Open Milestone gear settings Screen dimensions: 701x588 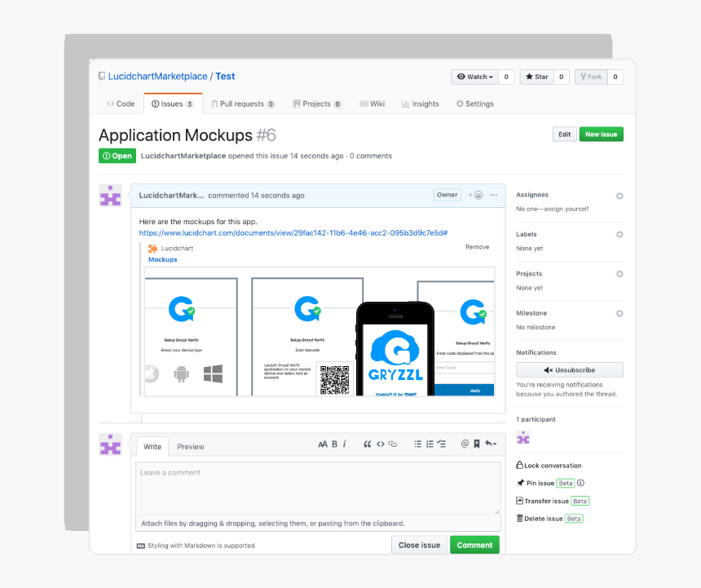pyautogui.click(x=619, y=313)
